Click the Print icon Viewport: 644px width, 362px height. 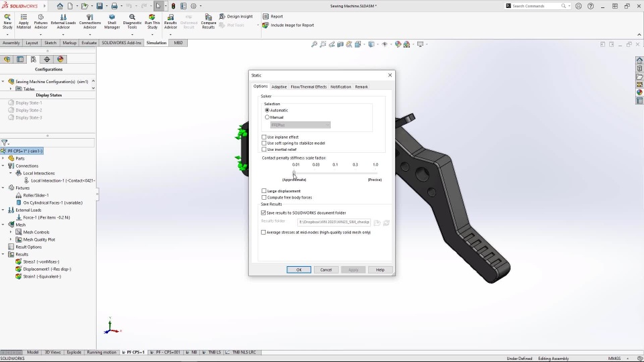pyautogui.click(x=114, y=6)
